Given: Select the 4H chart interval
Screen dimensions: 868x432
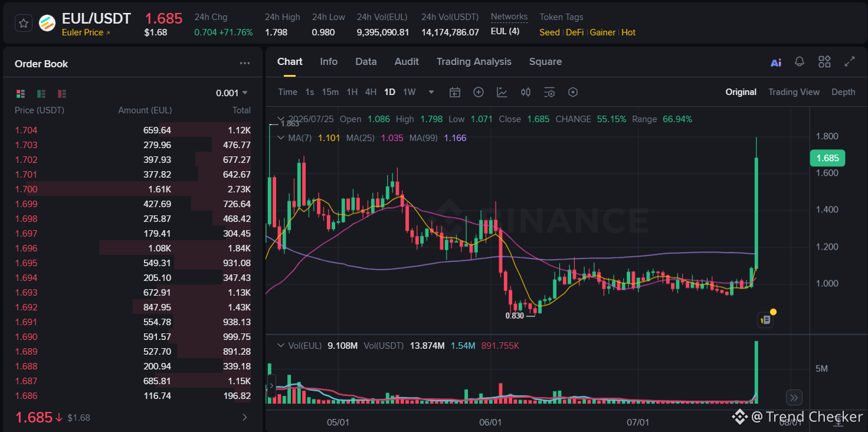Looking at the screenshot, I should (371, 92).
